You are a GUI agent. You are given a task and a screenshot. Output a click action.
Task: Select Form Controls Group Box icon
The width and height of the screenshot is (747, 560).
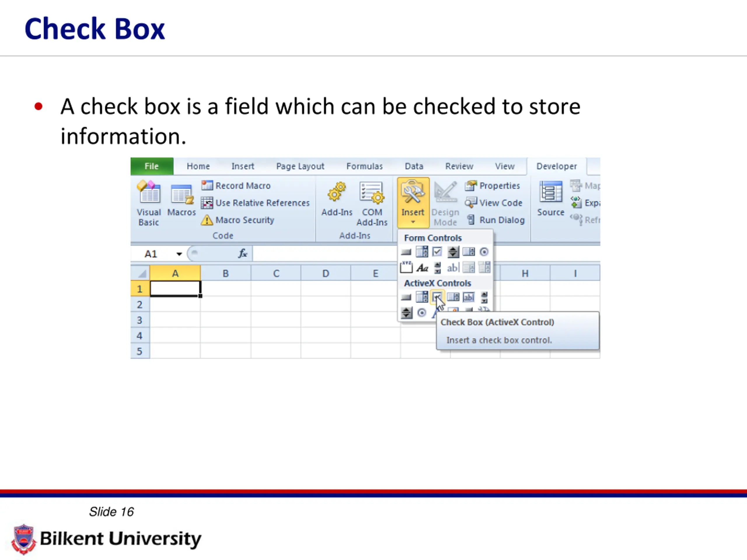(406, 267)
